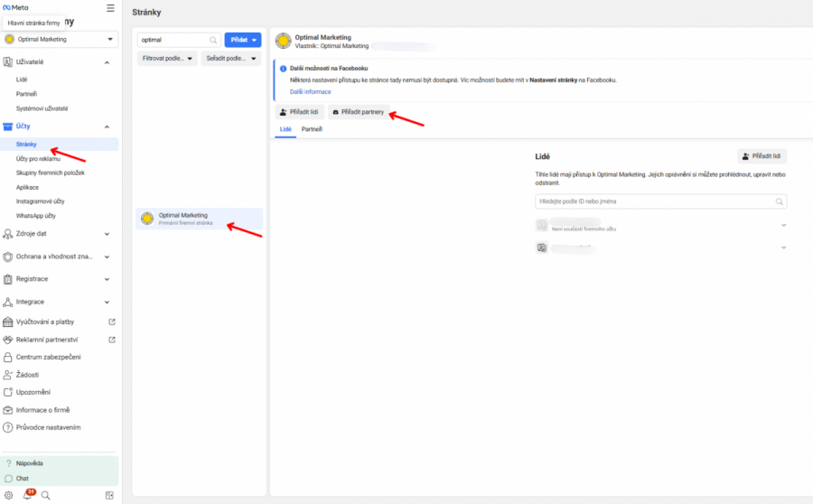Open Centrum zabezpečení
Image resolution: width=813 pixels, height=504 pixels.
[x=48, y=358]
